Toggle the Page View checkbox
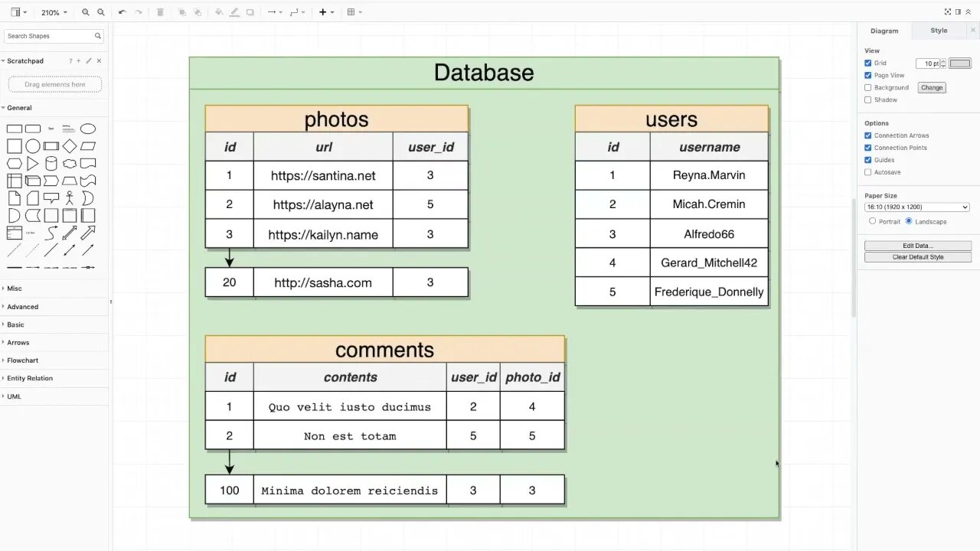 pos(868,76)
